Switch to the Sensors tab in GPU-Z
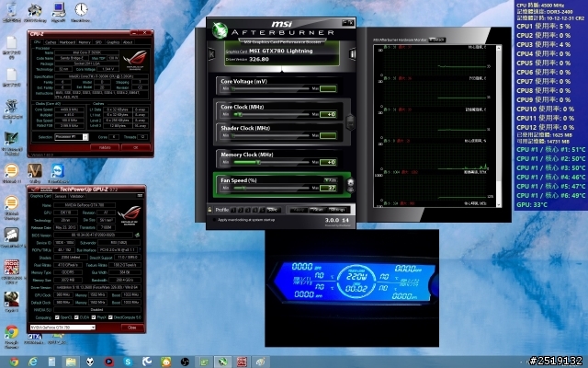The image size is (588, 368). pyautogui.click(x=60, y=196)
